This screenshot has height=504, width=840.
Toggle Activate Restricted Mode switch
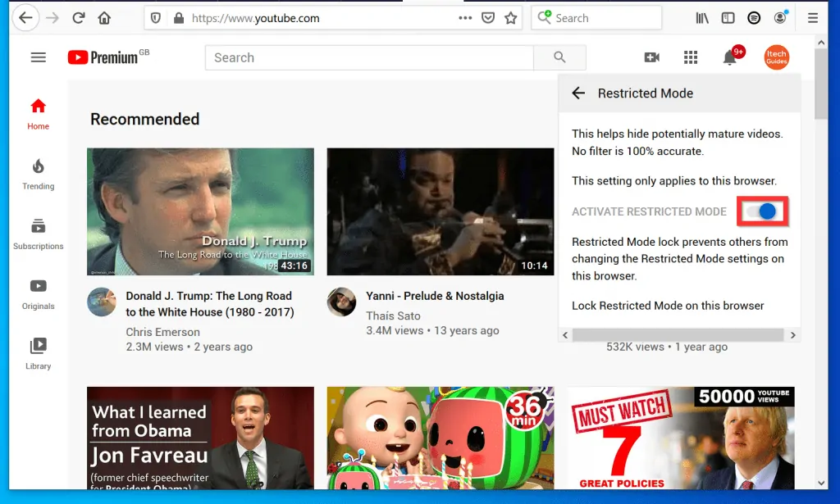tap(762, 211)
